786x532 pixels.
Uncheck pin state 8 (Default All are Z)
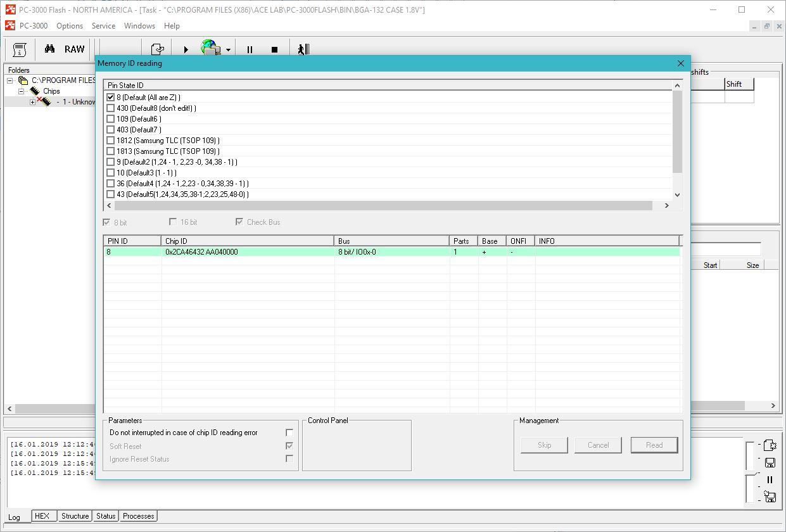pyautogui.click(x=111, y=98)
